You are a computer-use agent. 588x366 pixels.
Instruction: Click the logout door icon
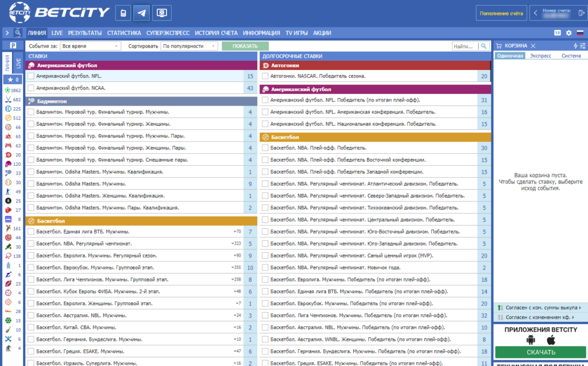tap(581, 13)
